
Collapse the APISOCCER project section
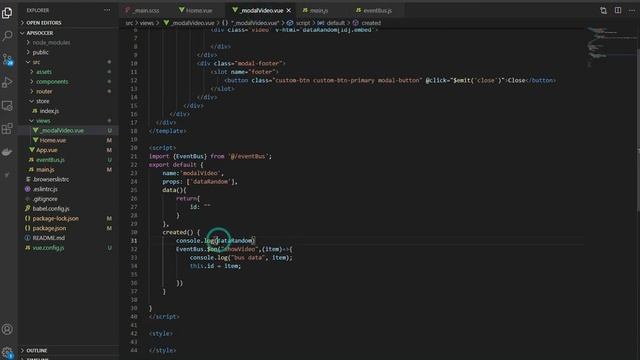(x=40, y=33)
